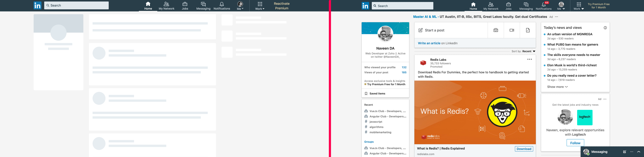Open Logitech ad options ellipsis

click(x=605, y=99)
